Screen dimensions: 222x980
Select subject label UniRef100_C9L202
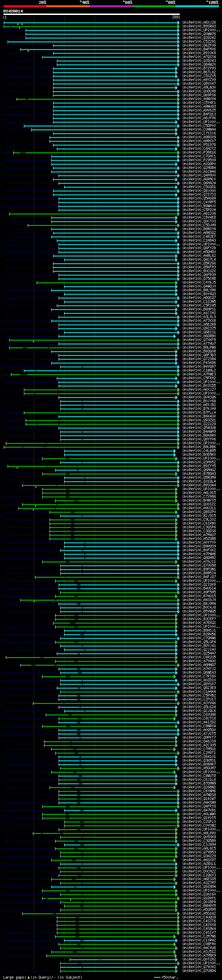click(199, 520)
